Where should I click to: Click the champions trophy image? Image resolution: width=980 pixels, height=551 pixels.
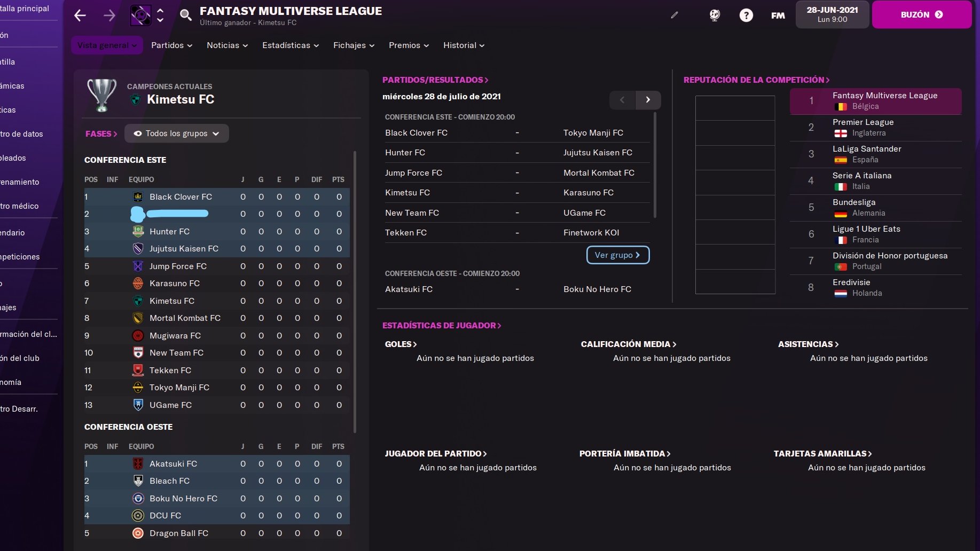click(101, 95)
